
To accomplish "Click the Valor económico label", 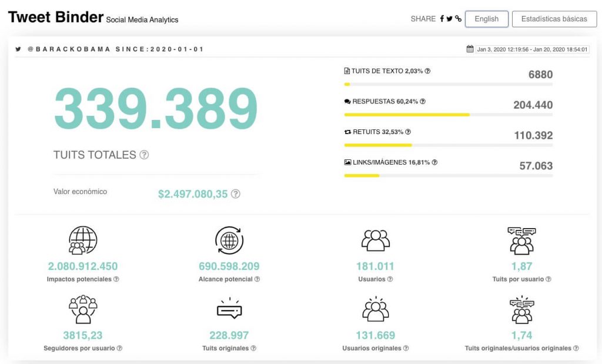I will click(x=80, y=192).
